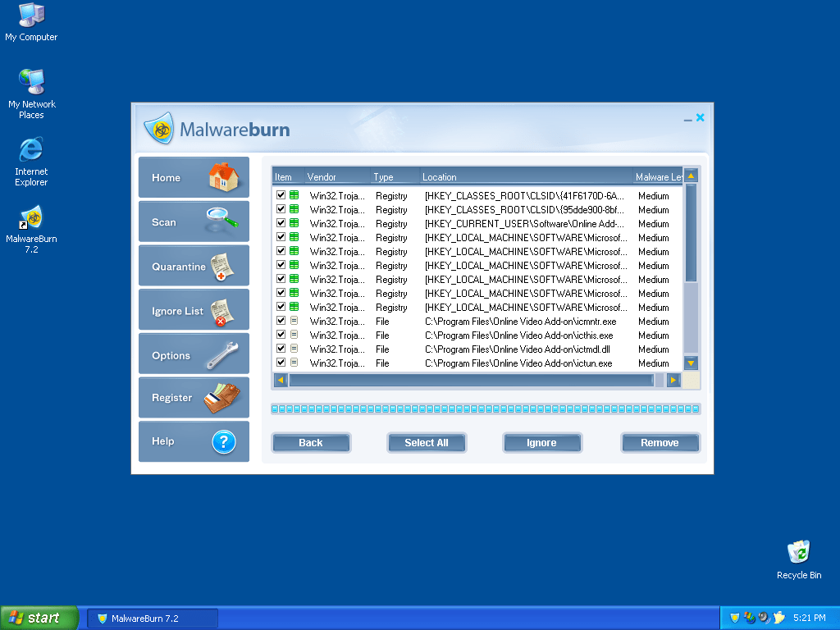Image resolution: width=840 pixels, height=630 pixels.
Task: Open MalwareBurn 7.2 desktop shortcut
Action: (31, 220)
